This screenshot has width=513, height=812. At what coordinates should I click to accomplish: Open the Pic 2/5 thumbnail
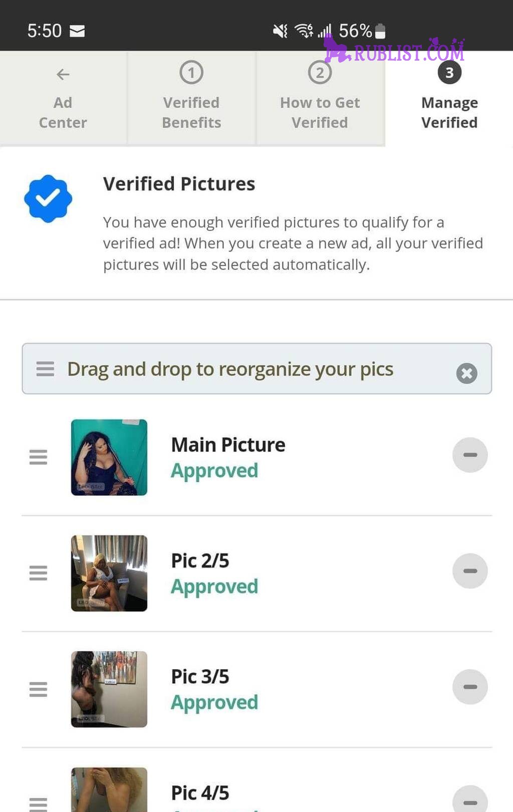tap(109, 573)
